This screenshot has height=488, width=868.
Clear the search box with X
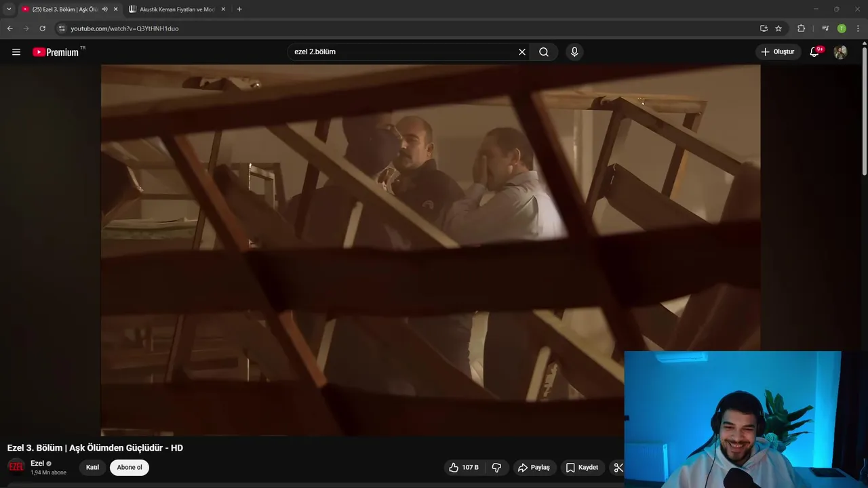tap(522, 52)
